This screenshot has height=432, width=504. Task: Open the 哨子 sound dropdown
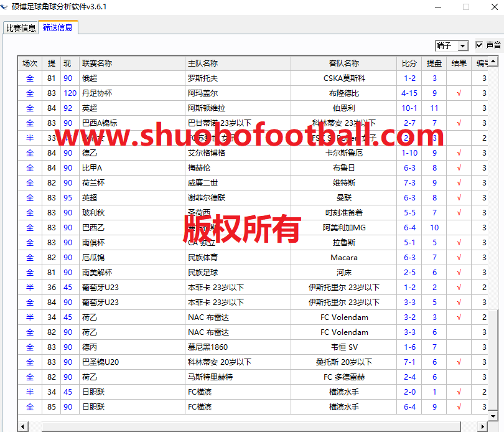click(462, 46)
